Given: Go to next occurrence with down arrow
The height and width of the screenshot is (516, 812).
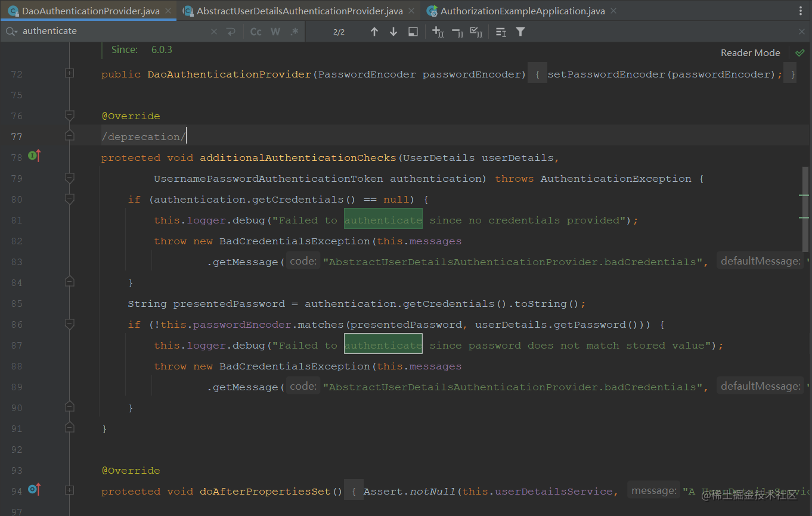Looking at the screenshot, I should 393,32.
